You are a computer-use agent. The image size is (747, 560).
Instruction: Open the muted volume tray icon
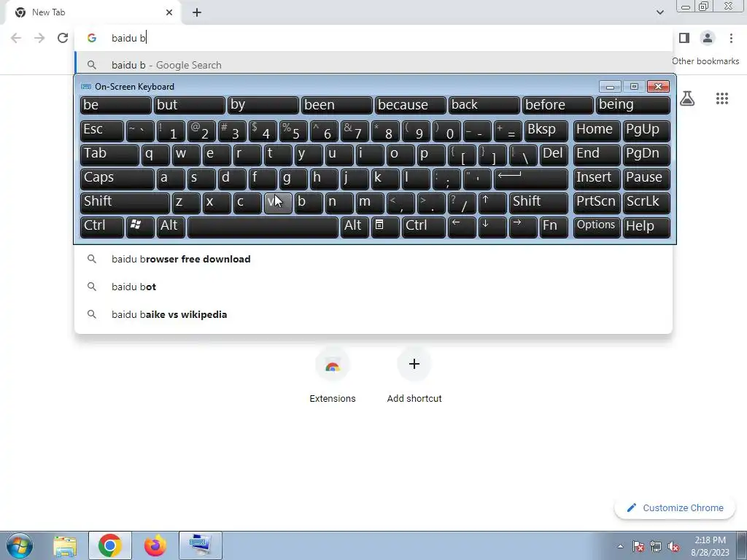coord(673,546)
